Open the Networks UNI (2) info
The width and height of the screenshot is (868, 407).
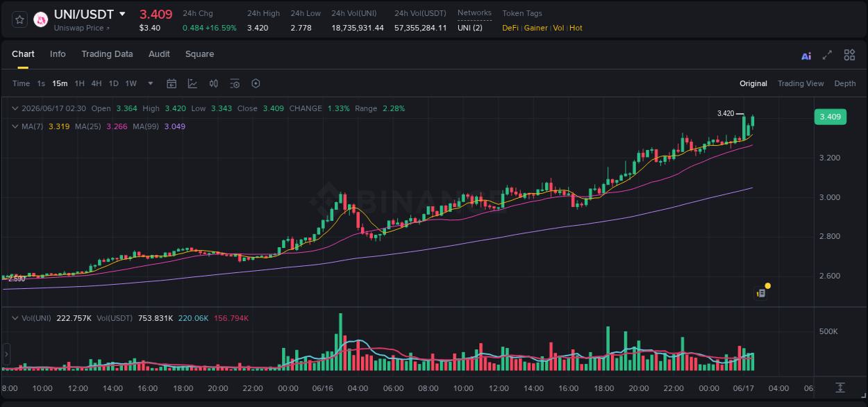pyautogui.click(x=470, y=28)
